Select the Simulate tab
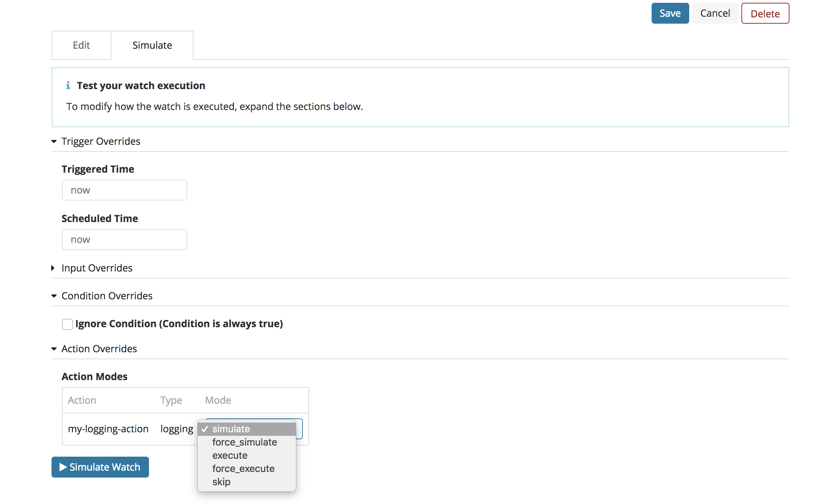This screenshot has width=818, height=504. click(x=152, y=45)
